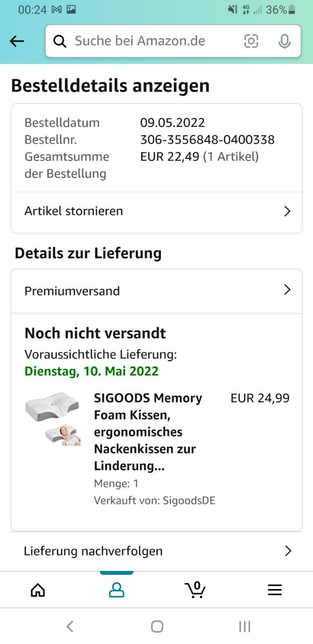
Task: Tap the pillow product thumbnail
Action: tap(53, 419)
